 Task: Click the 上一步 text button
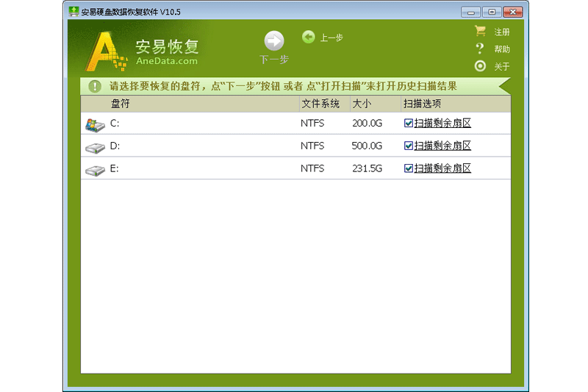[331, 38]
